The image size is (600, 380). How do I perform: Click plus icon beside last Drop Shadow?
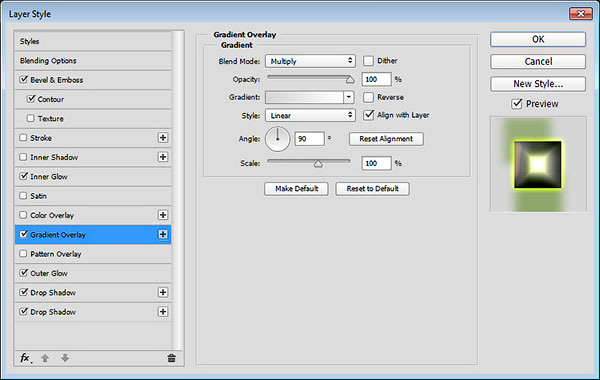click(163, 312)
